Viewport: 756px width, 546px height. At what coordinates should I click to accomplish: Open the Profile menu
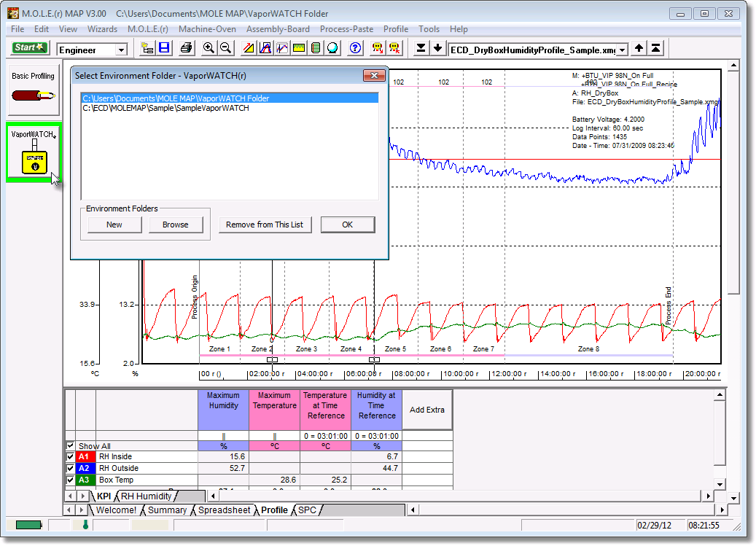pos(396,29)
